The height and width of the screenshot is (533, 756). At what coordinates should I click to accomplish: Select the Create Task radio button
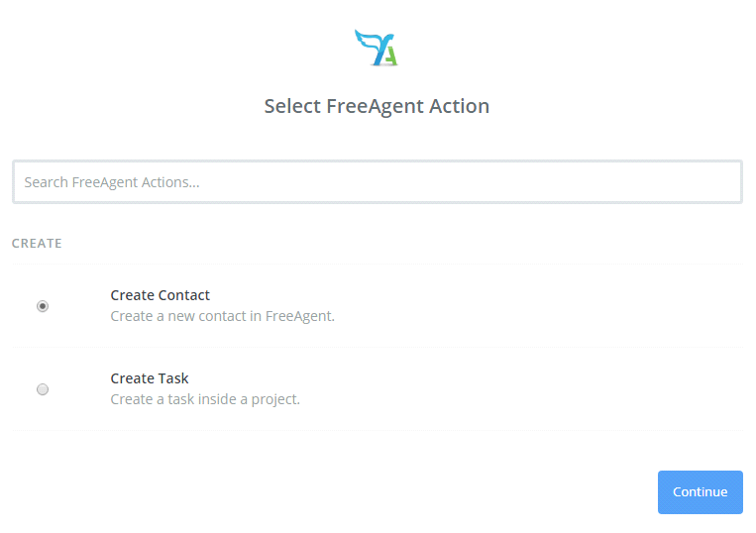tap(43, 389)
